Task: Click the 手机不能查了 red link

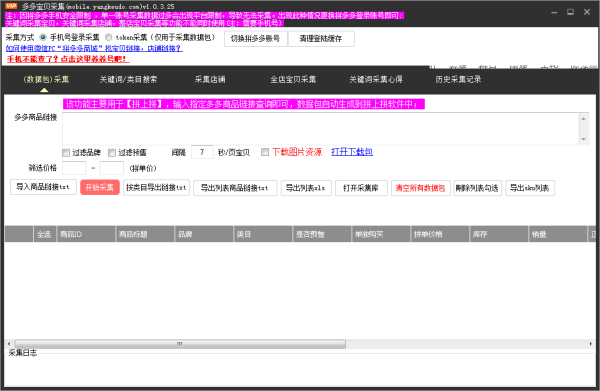Action: 68,59
